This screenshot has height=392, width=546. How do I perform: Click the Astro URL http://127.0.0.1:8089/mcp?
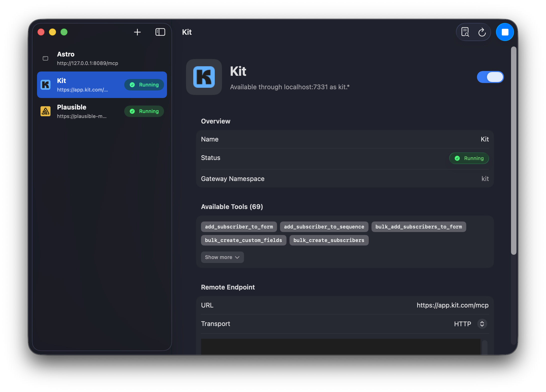87,63
